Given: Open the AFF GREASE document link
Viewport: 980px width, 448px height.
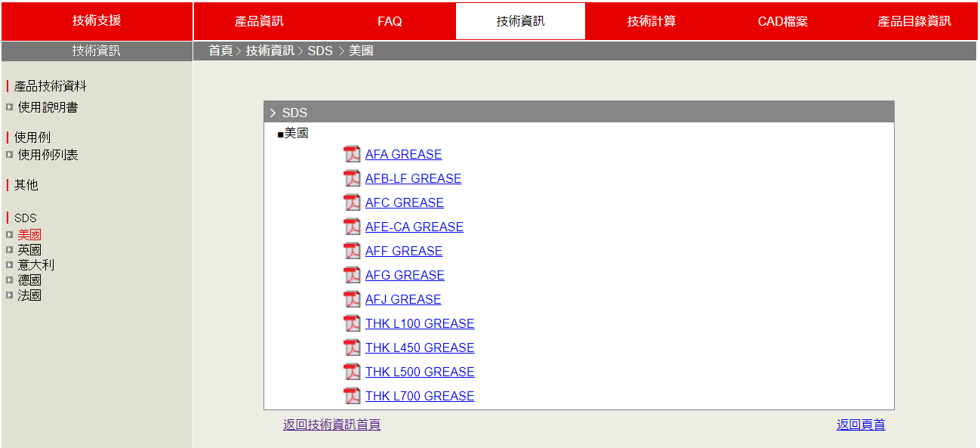Looking at the screenshot, I should [404, 251].
